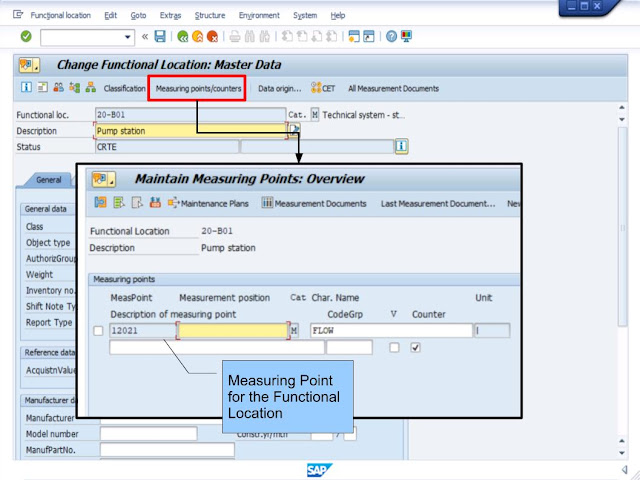640x480 pixels.
Task: Click the Measurement Documents button
Action: tap(314, 203)
